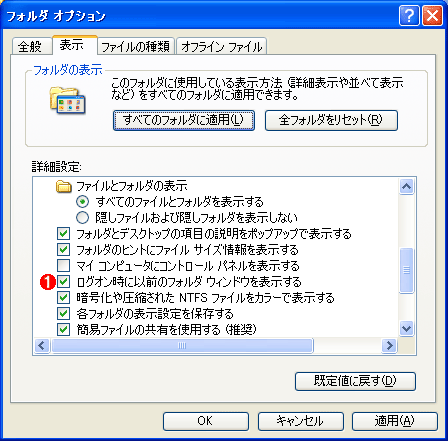This screenshot has height=441, width=448.
Task: Click the vertical scrollbar thumb in 詳細設定
Action: click(x=406, y=270)
